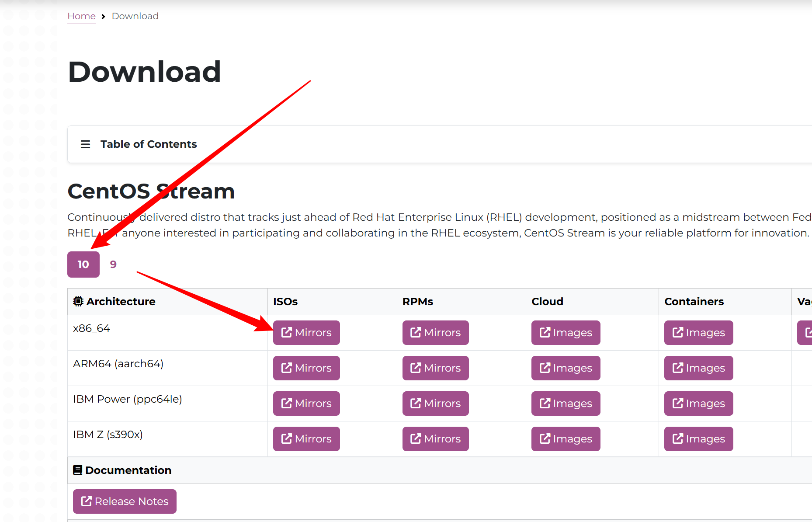Open IBM Z RPMs Mirrors button

pos(435,439)
